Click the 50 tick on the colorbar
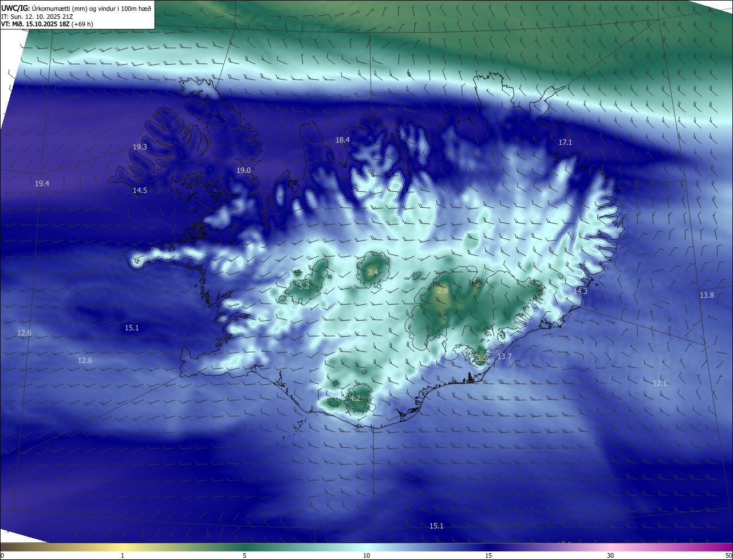The height and width of the screenshot is (560, 733). (728, 555)
